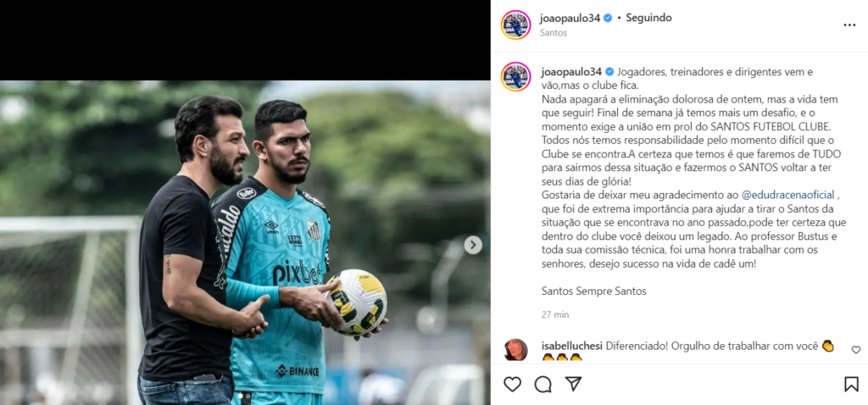Open joaopaulo34 profile picture in header
The image size is (868, 405).
coord(516,25)
